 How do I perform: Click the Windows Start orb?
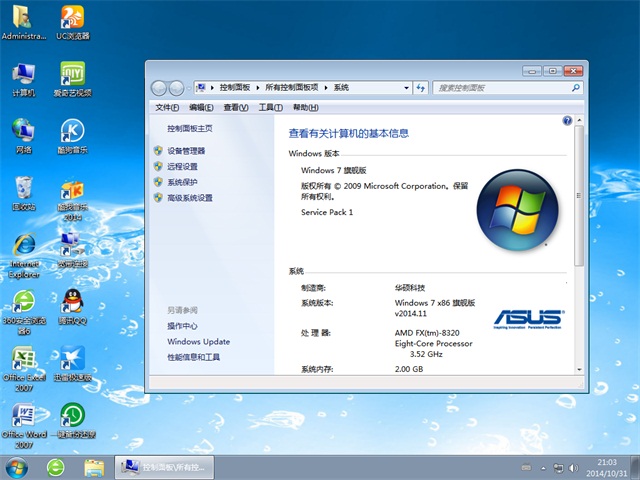coord(17,467)
